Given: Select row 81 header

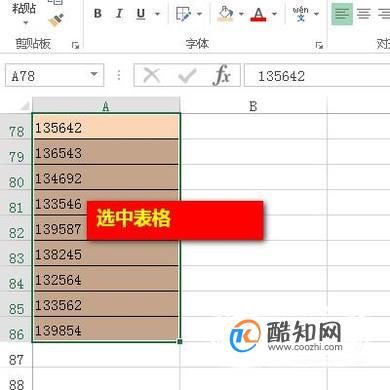Looking at the screenshot, I should point(16,203).
